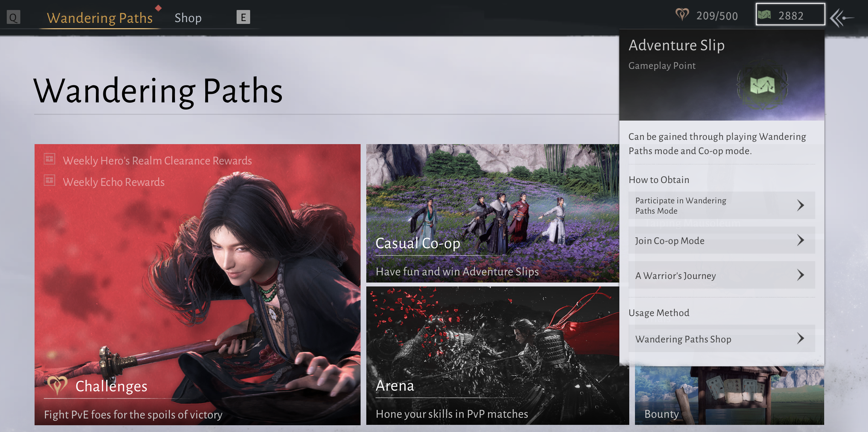Click the Q key shortcut icon

(x=13, y=17)
